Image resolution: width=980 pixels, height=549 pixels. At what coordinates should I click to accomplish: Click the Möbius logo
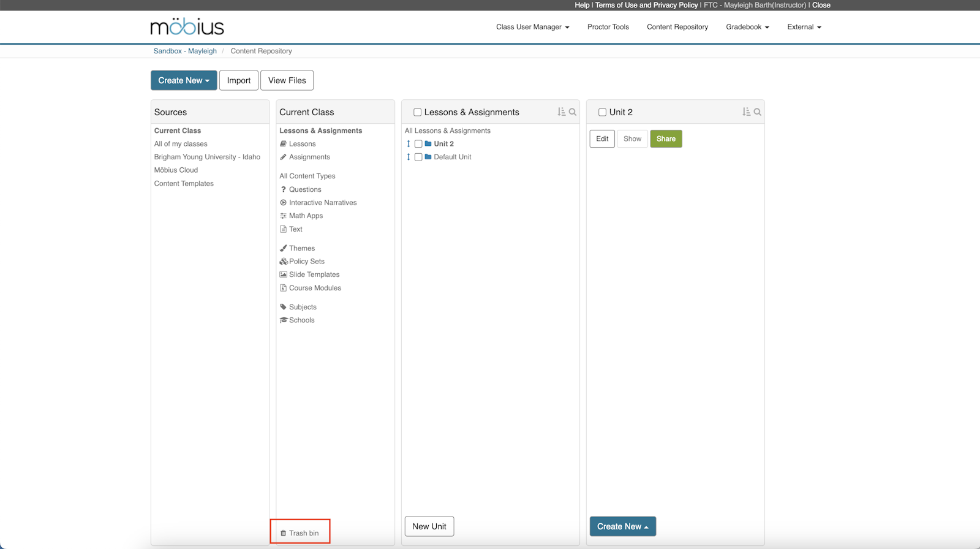click(x=187, y=27)
